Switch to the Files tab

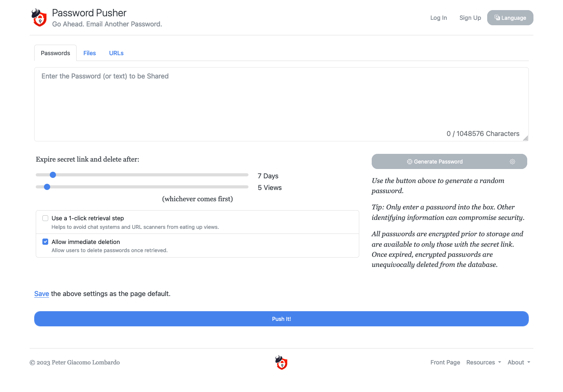[89, 53]
